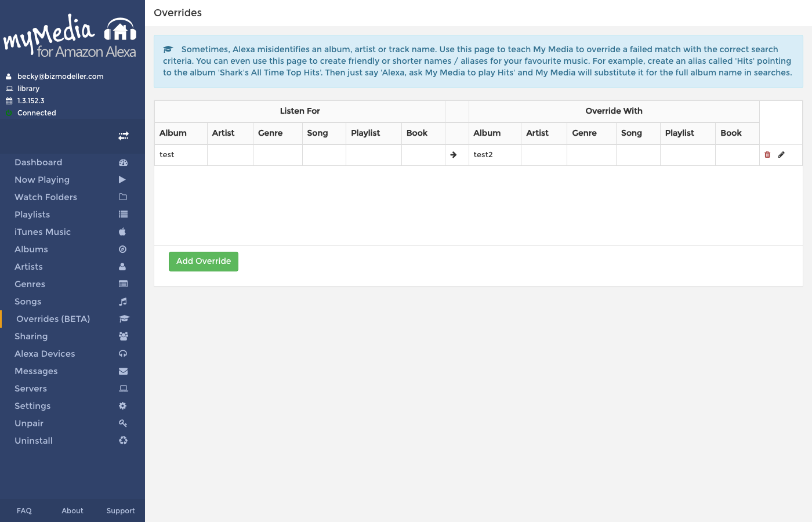The image size is (812, 522).
Task: Click the Messages envelope icon
Action: click(x=123, y=371)
